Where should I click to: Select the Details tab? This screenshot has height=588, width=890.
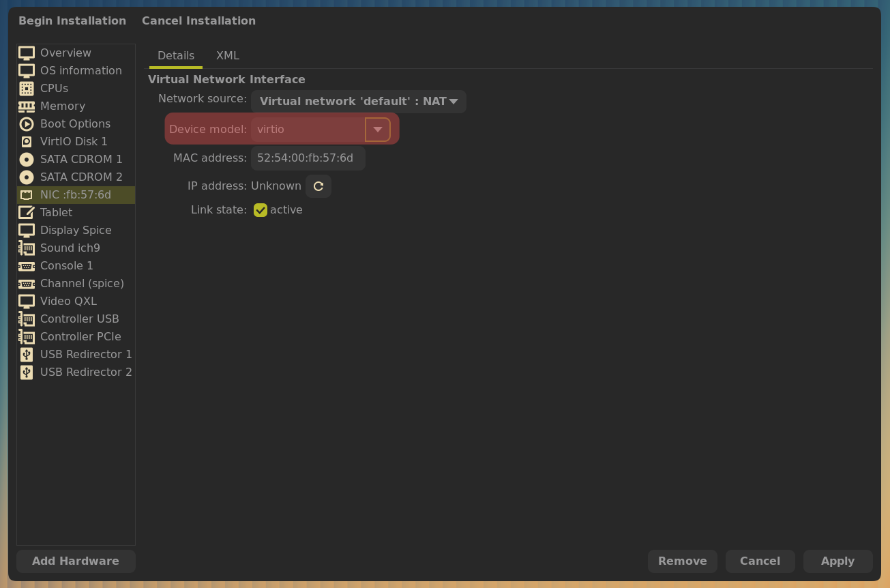coord(176,56)
